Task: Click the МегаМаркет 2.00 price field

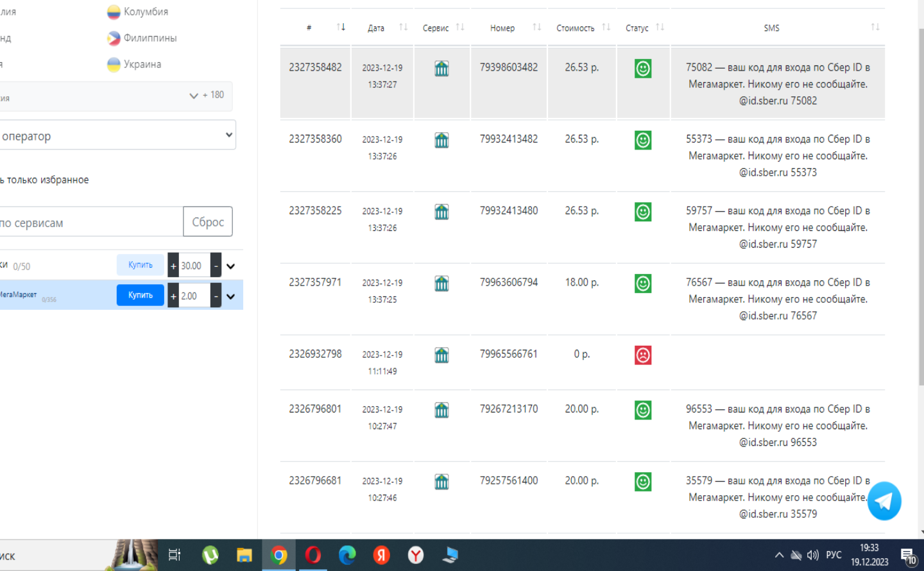Action: [x=194, y=296]
